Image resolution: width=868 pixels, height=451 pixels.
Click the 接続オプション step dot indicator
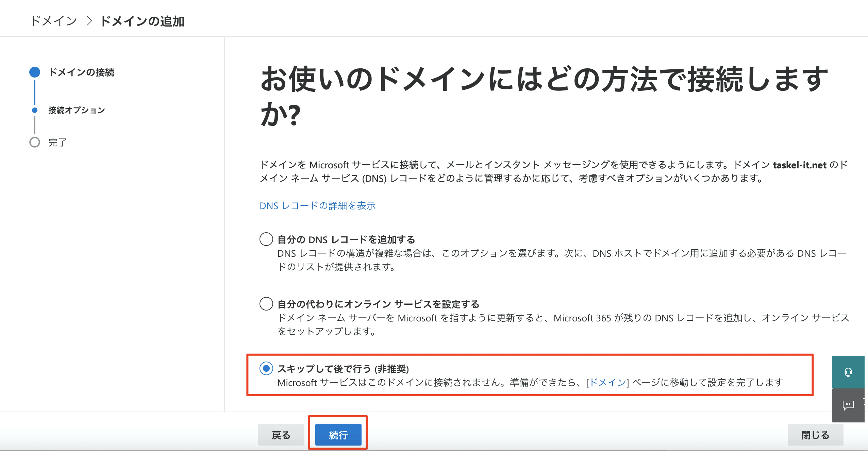click(x=35, y=110)
